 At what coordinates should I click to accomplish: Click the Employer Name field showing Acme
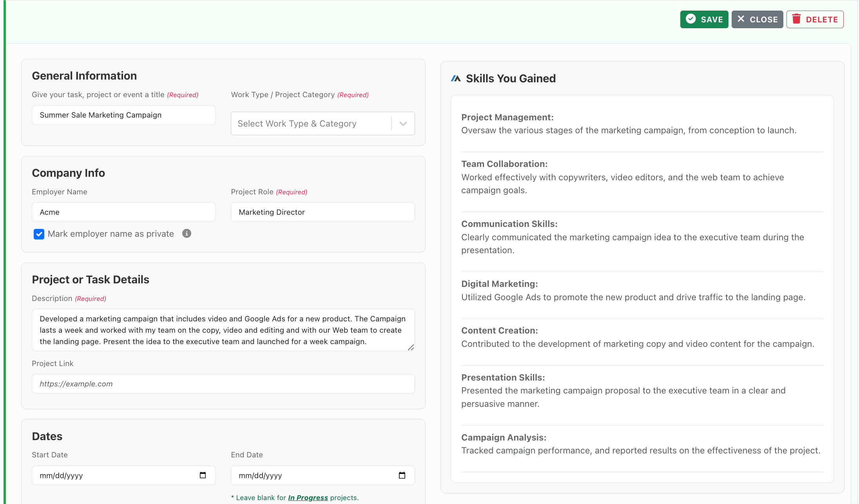123,212
